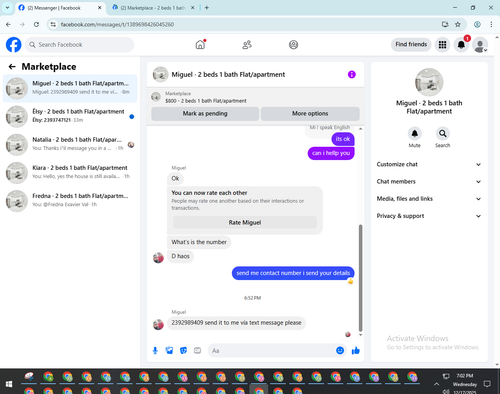Open Miguel conversation in the list
The image size is (500, 394).
[x=70, y=88]
